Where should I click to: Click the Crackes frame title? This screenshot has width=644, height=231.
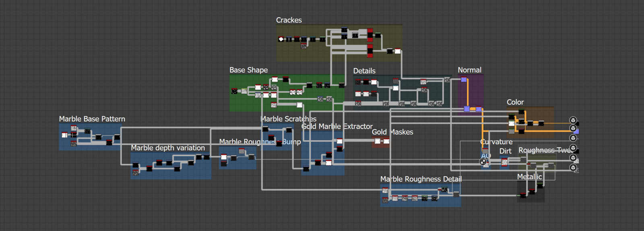289,20
